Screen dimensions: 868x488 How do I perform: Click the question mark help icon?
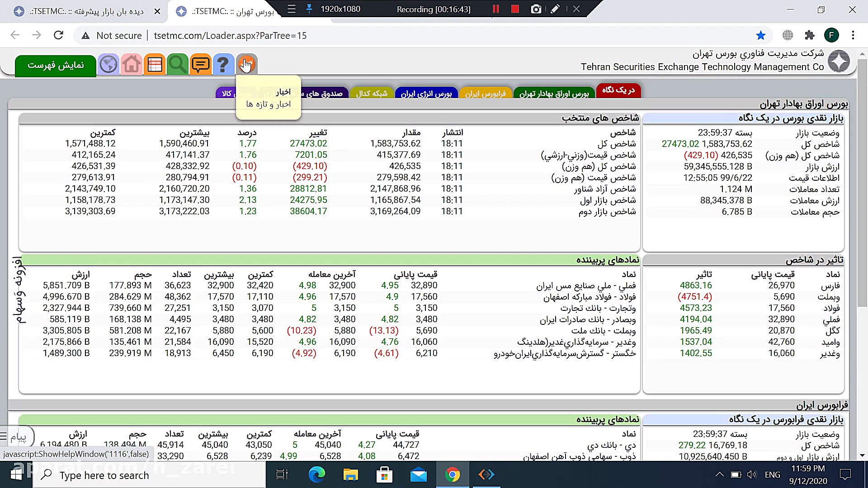223,65
